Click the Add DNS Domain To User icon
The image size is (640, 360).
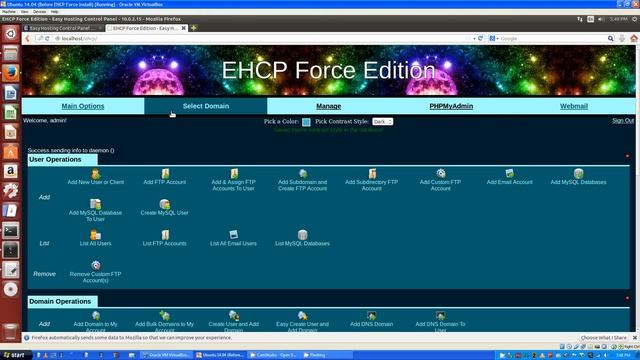click(440, 316)
